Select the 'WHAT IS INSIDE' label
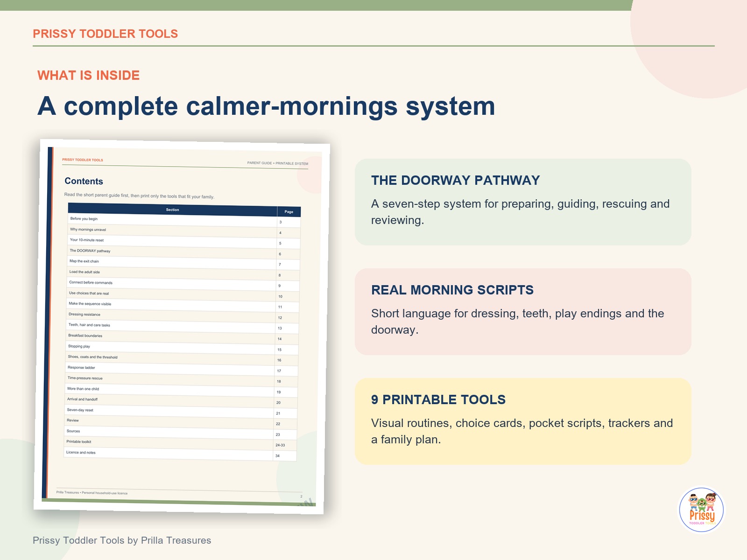Viewport: 747px width, 560px height. click(88, 75)
